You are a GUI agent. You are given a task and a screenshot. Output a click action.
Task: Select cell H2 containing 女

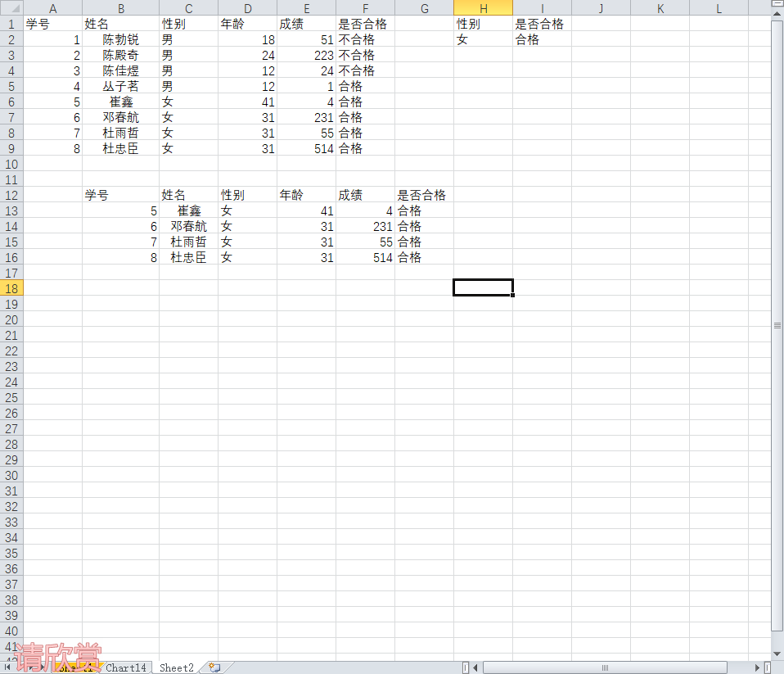[x=483, y=39]
